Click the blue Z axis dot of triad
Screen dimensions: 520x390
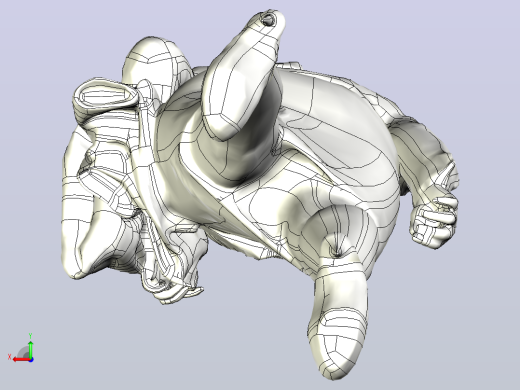click(x=31, y=360)
